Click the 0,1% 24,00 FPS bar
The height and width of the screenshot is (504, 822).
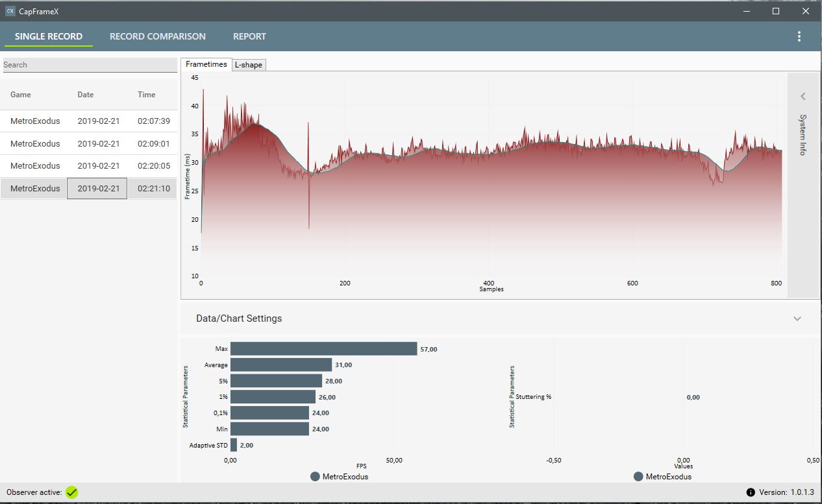click(269, 413)
